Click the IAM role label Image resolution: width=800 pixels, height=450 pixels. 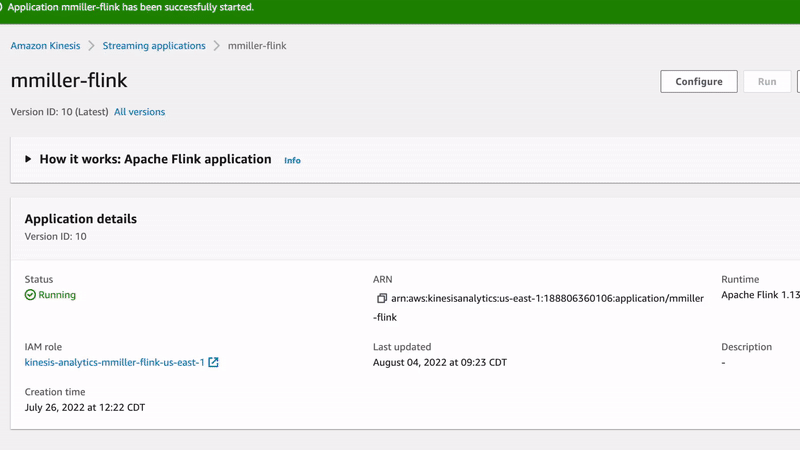pyautogui.click(x=43, y=347)
